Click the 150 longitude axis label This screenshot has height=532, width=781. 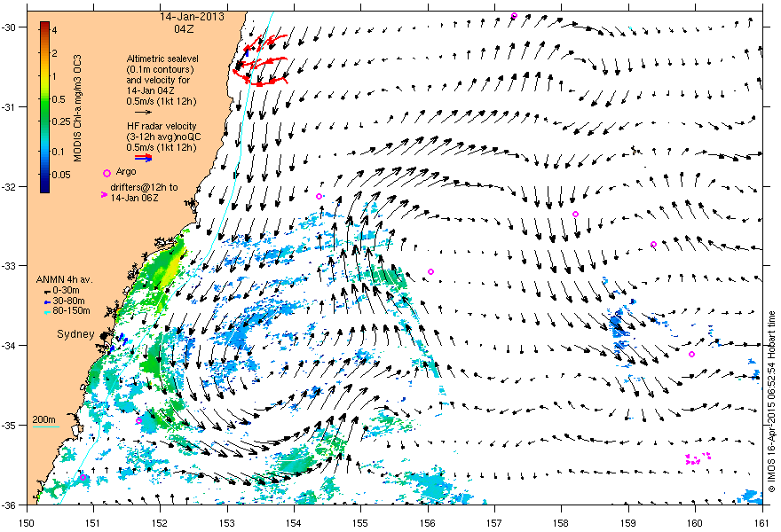(27, 523)
